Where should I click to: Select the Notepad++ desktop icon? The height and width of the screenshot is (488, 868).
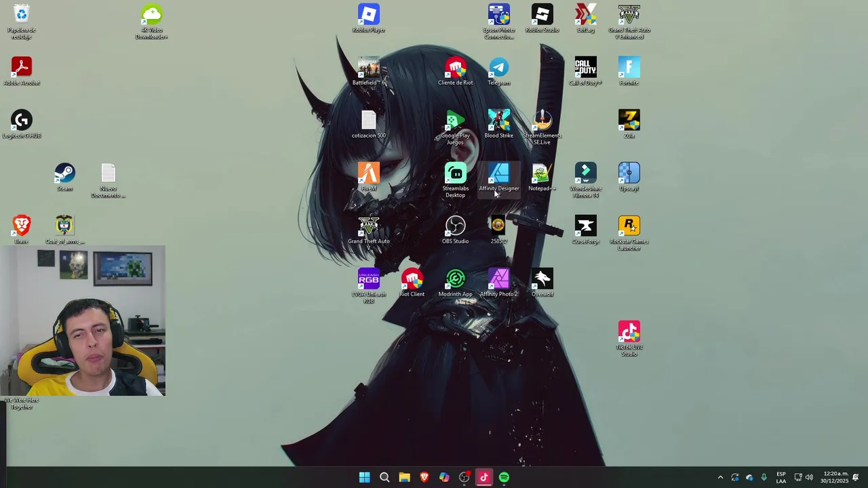542,177
